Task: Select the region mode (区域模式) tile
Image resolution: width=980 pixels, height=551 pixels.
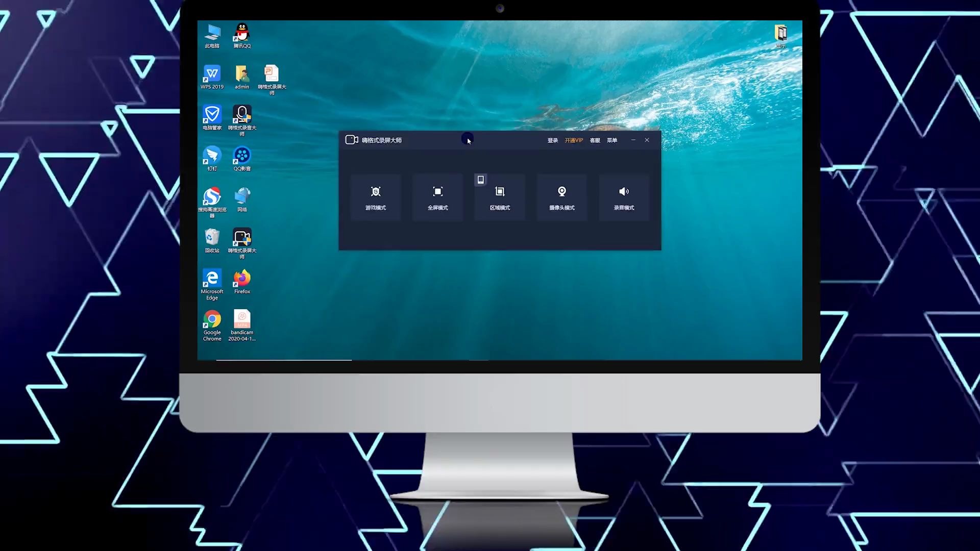Action: tap(500, 198)
